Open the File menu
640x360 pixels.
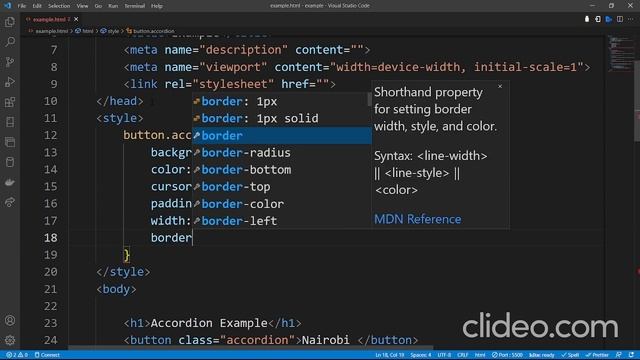tap(22, 6)
